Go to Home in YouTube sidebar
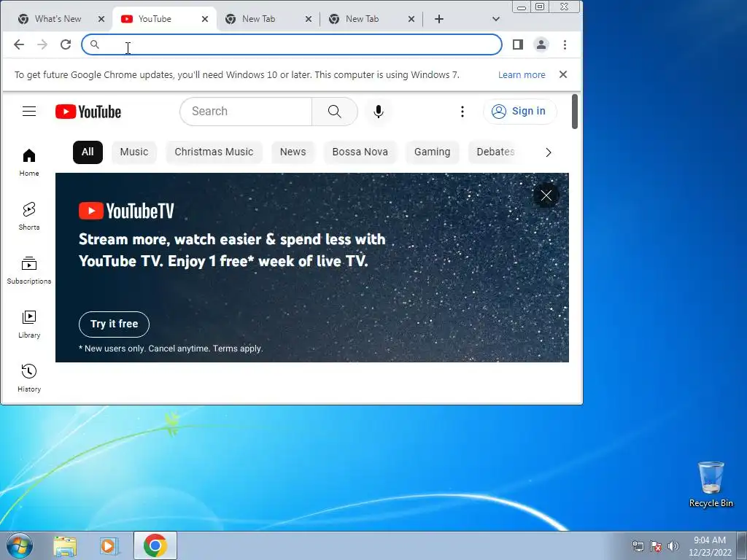Image resolution: width=747 pixels, height=560 pixels. [29, 163]
